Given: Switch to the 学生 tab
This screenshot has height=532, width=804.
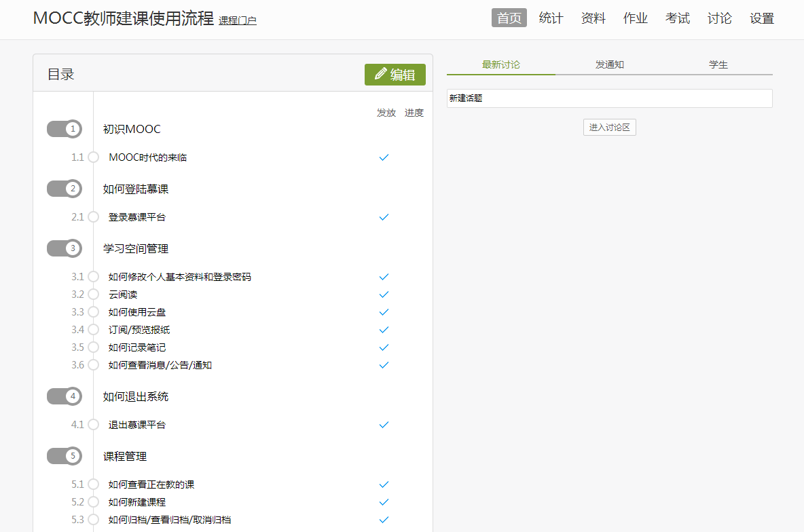Looking at the screenshot, I should point(718,64).
